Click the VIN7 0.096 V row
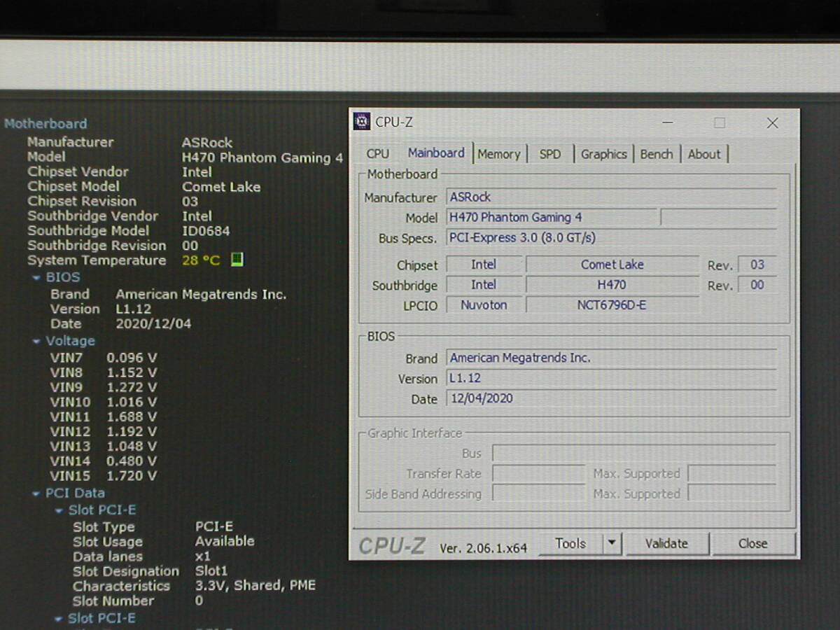 [103, 358]
